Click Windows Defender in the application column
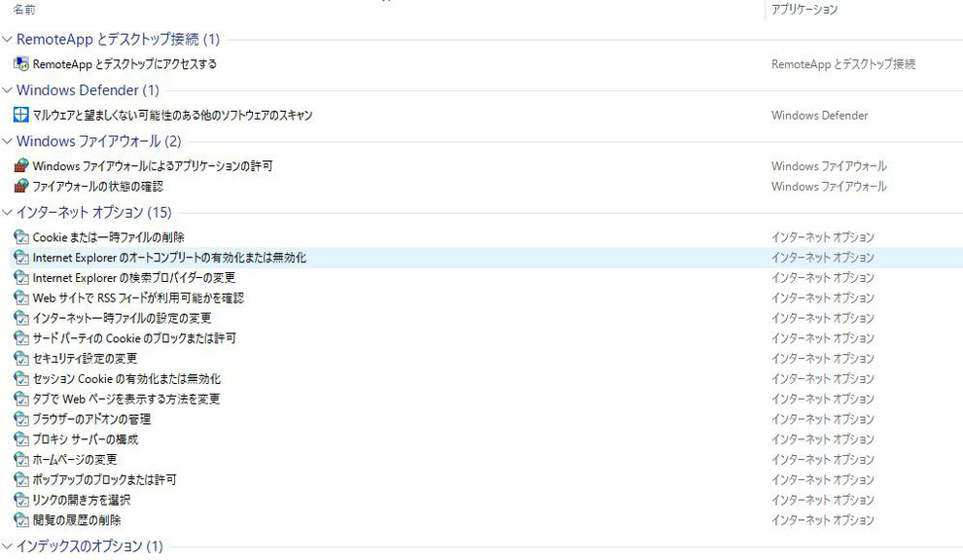 (820, 115)
